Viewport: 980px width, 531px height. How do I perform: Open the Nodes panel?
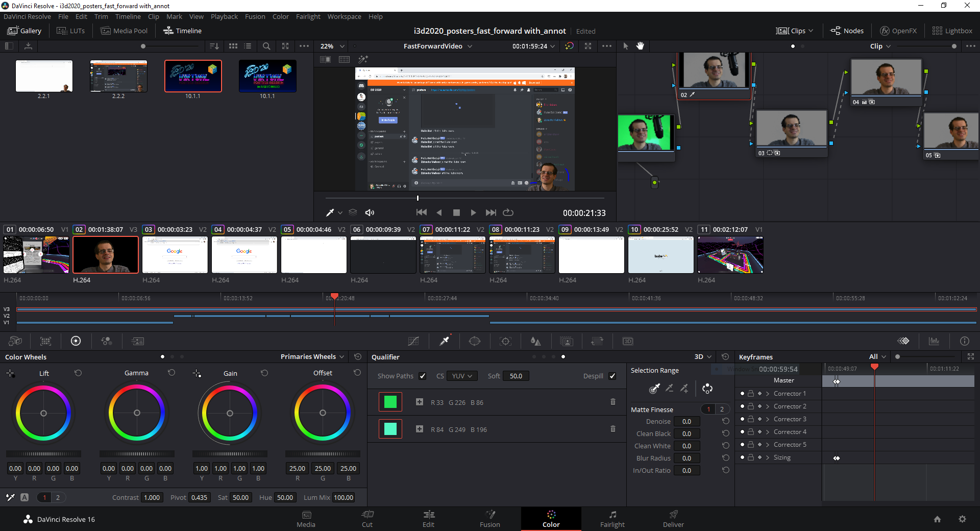pos(847,31)
